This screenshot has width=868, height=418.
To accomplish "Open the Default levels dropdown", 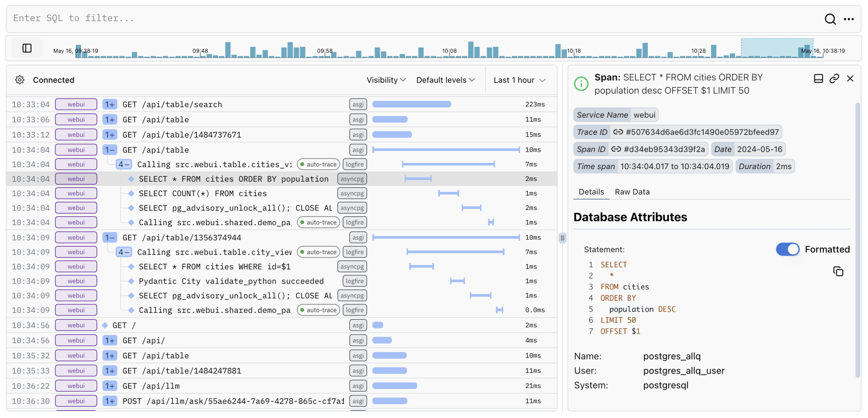I will [x=445, y=80].
